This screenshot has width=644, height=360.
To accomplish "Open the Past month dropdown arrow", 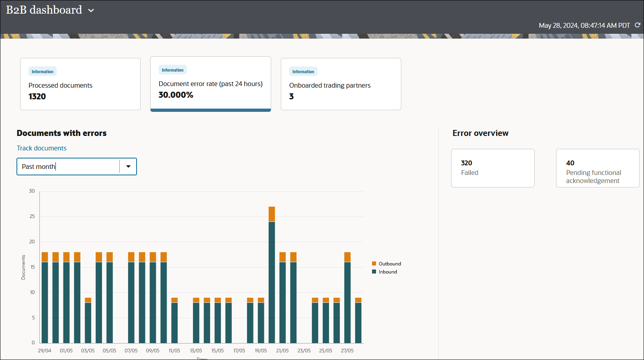I will 128,167.
